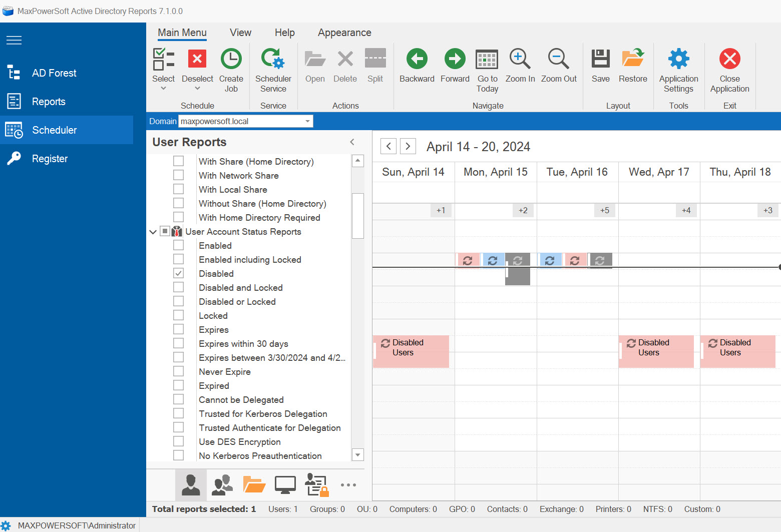Open Register in the sidebar
The height and width of the screenshot is (532, 781).
[66, 159]
